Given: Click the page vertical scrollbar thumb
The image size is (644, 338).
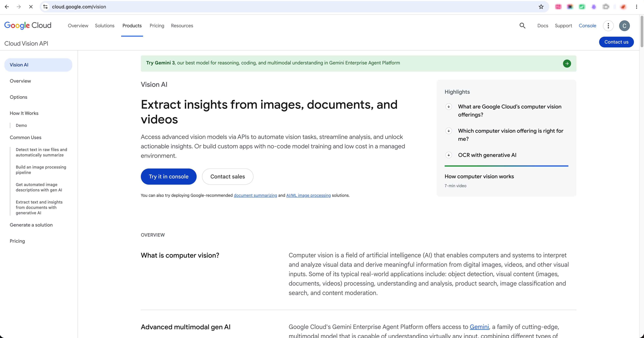Looking at the screenshot, I should click(x=641, y=31).
